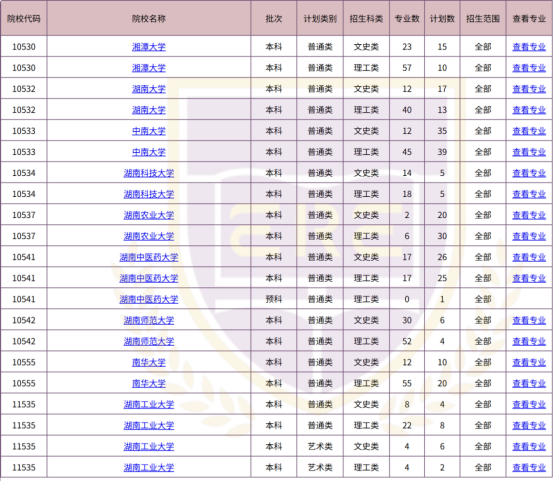
Task: Open 湘潭大学 link in the 文史类 row
Action: (x=148, y=47)
